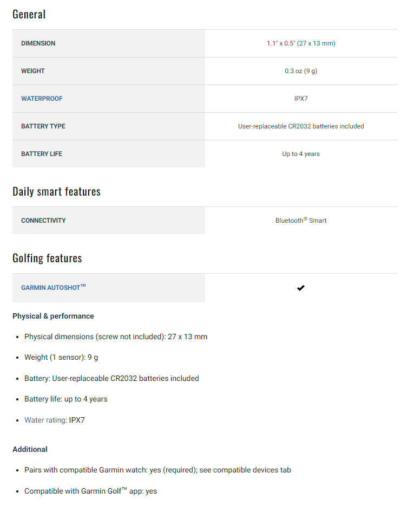Follow the Water rating link
Viewport: 420px width, 518px height.
(x=45, y=420)
